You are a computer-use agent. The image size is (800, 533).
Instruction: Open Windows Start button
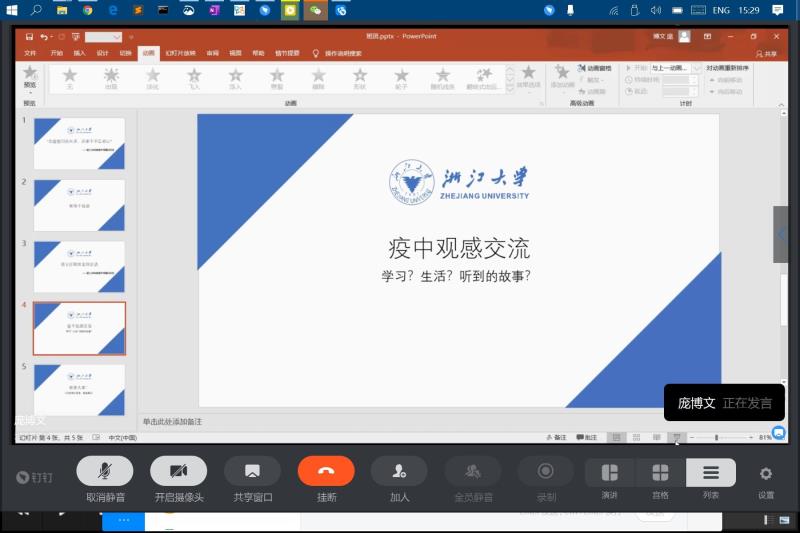pyautogui.click(x=11, y=10)
